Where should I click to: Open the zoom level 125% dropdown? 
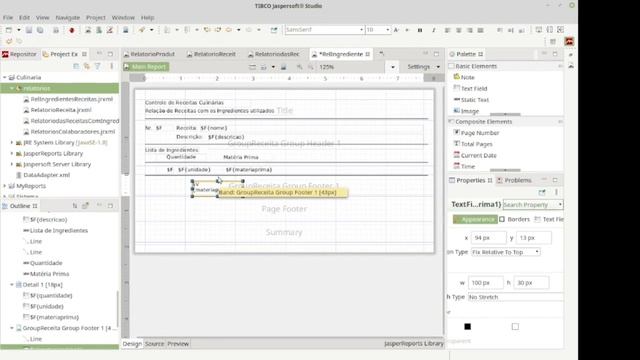(393, 67)
